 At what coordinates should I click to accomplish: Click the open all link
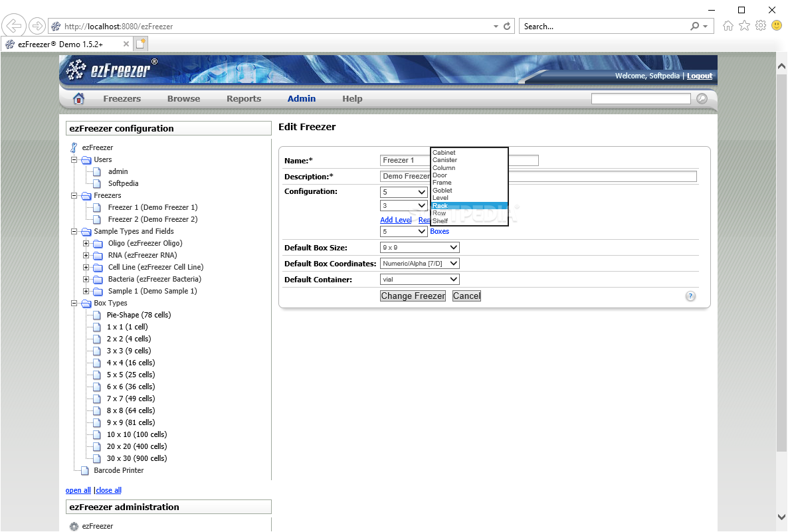pyautogui.click(x=78, y=490)
